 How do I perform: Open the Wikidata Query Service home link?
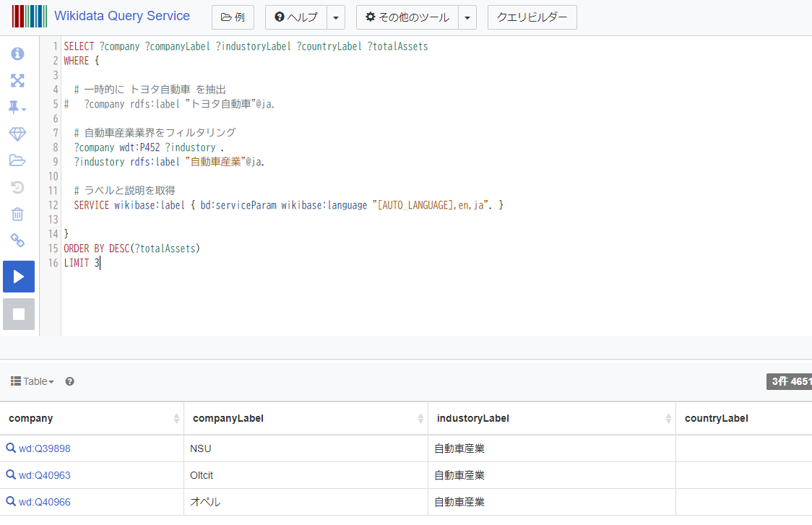click(x=121, y=16)
